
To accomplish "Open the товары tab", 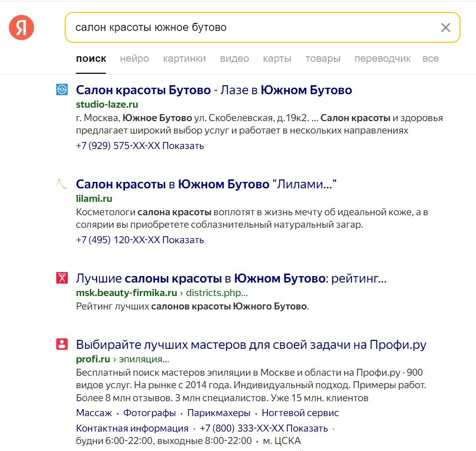I will pos(323,58).
